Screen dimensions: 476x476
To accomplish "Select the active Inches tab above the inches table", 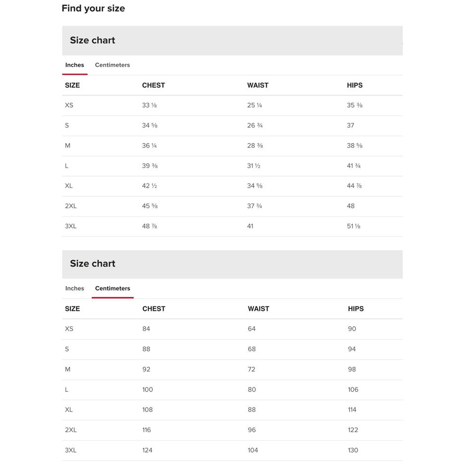I will tap(74, 65).
